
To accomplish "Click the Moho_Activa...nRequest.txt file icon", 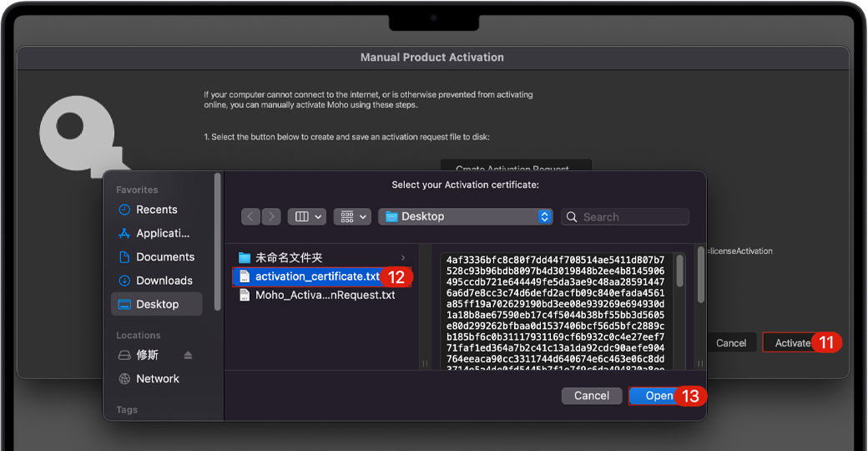I will [x=244, y=296].
